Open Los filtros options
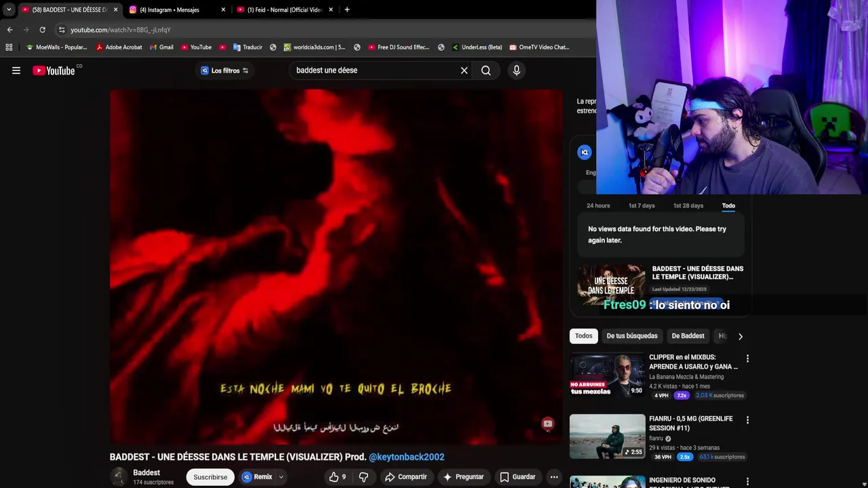The height and width of the screenshot is (488, 868). (x=224, y=70)
